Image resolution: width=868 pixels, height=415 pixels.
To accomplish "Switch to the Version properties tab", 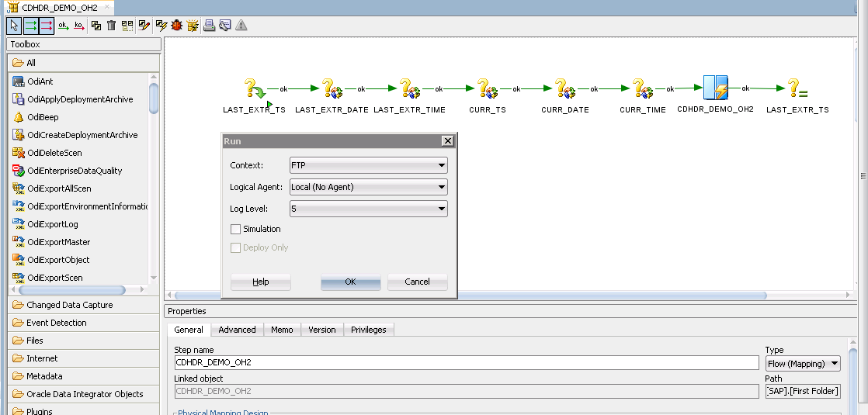I will [x=322, y=330].
